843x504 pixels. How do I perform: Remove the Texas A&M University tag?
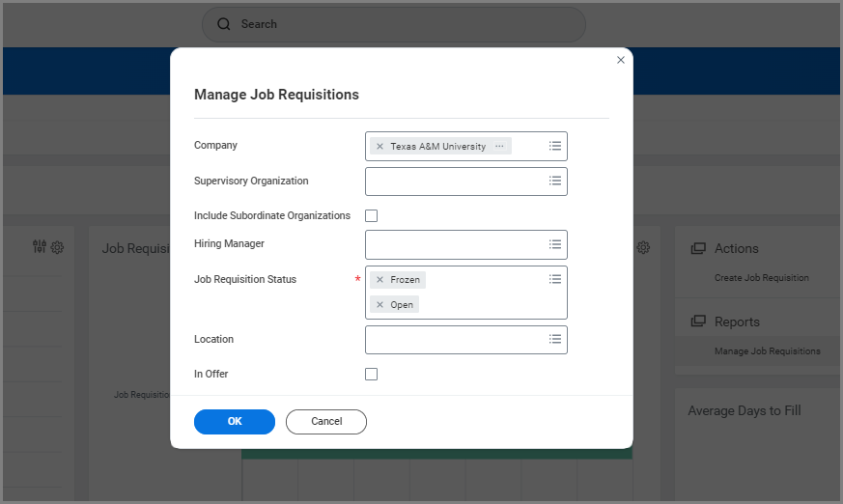379,147
